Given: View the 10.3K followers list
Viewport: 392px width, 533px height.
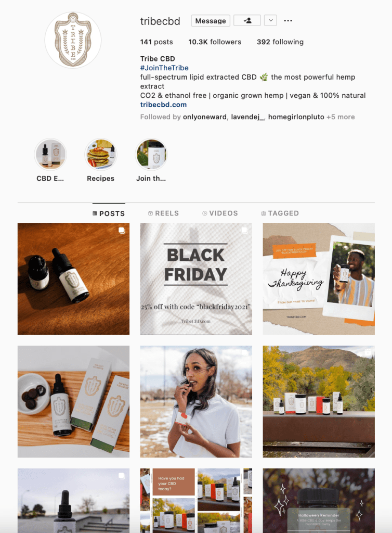Looking at the screenshot, I should click(x=215, y=42).
